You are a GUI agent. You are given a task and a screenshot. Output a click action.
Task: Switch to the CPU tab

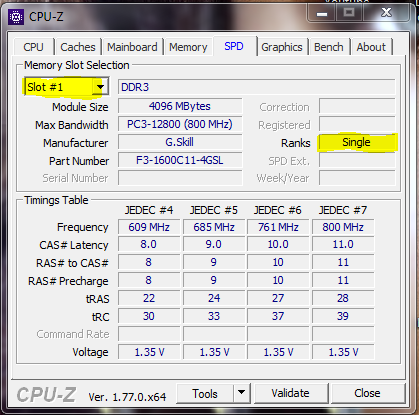(33, 47)
